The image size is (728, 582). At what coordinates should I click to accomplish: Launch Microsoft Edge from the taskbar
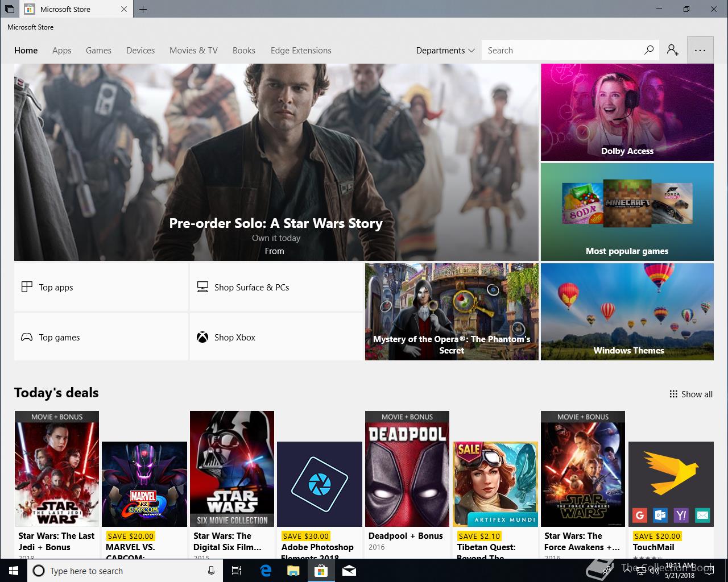(x=266, y=571)
